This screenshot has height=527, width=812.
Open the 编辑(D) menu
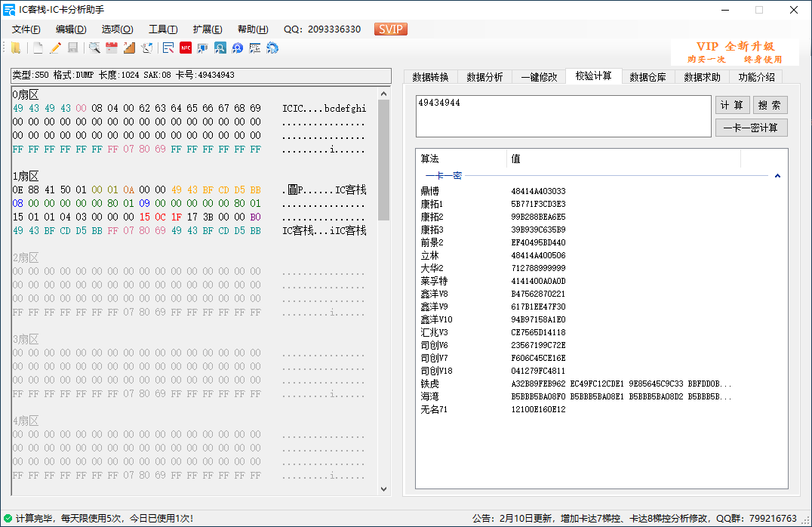click(71, 29)
